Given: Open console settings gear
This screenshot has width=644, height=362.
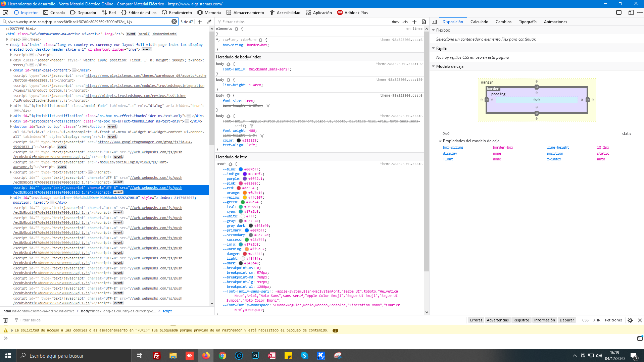Looking at the screenshot, I should pos(630,320).
